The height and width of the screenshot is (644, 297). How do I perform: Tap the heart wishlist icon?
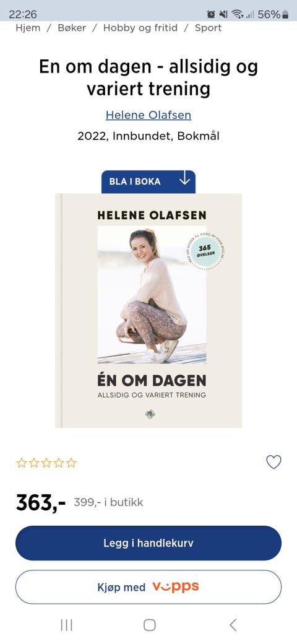coord(273,462)
